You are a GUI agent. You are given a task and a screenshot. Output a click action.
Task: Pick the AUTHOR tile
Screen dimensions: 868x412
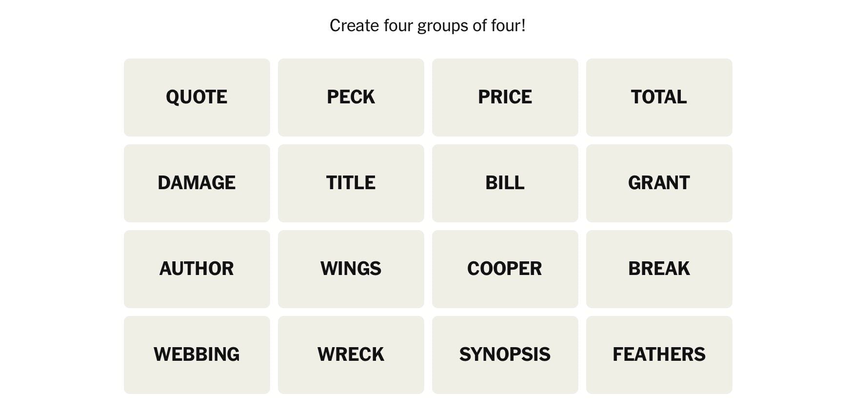pos(197,269)
